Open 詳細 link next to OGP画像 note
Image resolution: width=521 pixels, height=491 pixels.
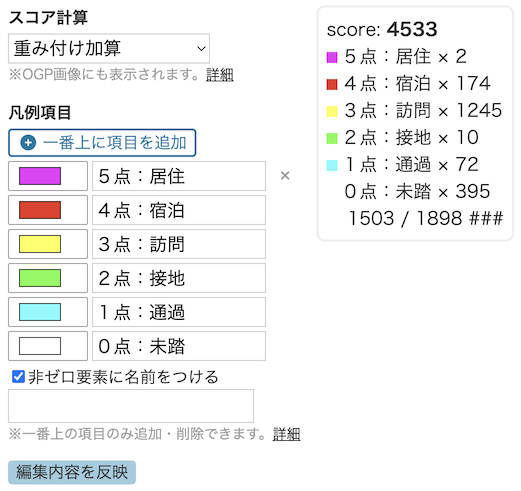pos(220,75)
